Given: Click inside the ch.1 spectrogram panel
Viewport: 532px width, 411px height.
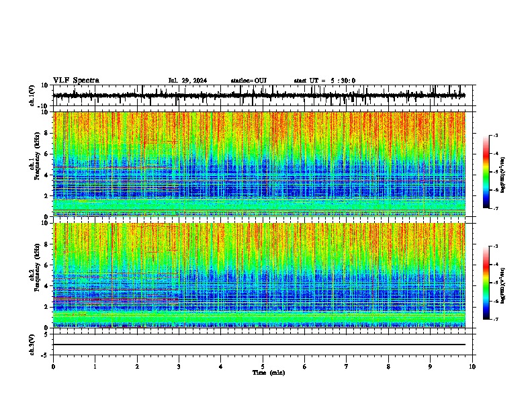Looking at the screenshot, I should pos(259,164).
